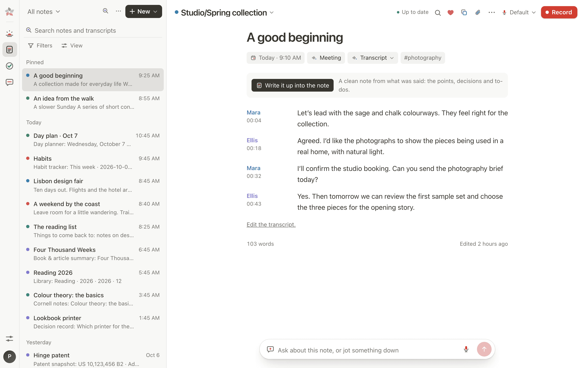Open the Default microphone dropdown
The width and height of the screenshot is (588, 368).
pos(519,12)
